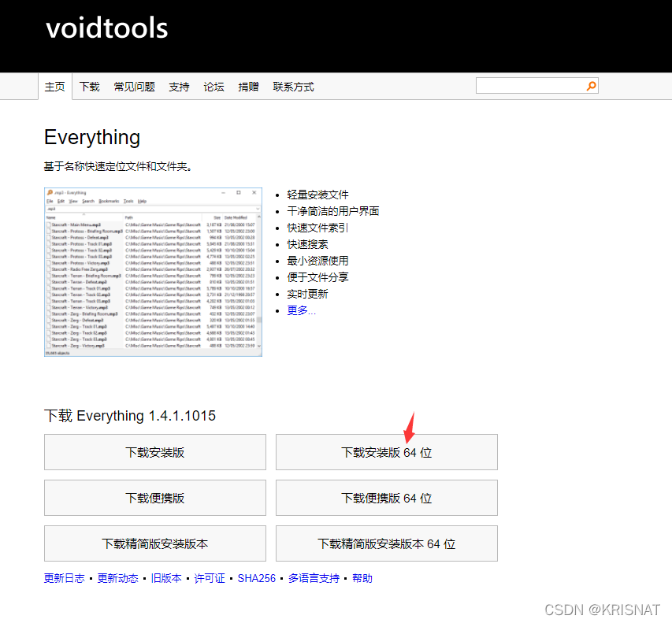Click the 快速文件索引 feature text
Image resolution: width=672 pixels, height=623 pixels.
pyautogui.click(x=317, y=228)
